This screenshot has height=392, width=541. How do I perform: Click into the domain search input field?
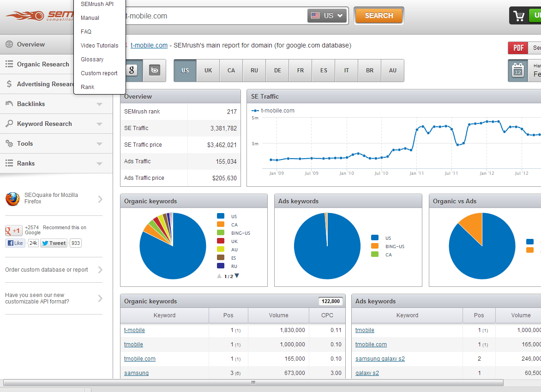216,16
